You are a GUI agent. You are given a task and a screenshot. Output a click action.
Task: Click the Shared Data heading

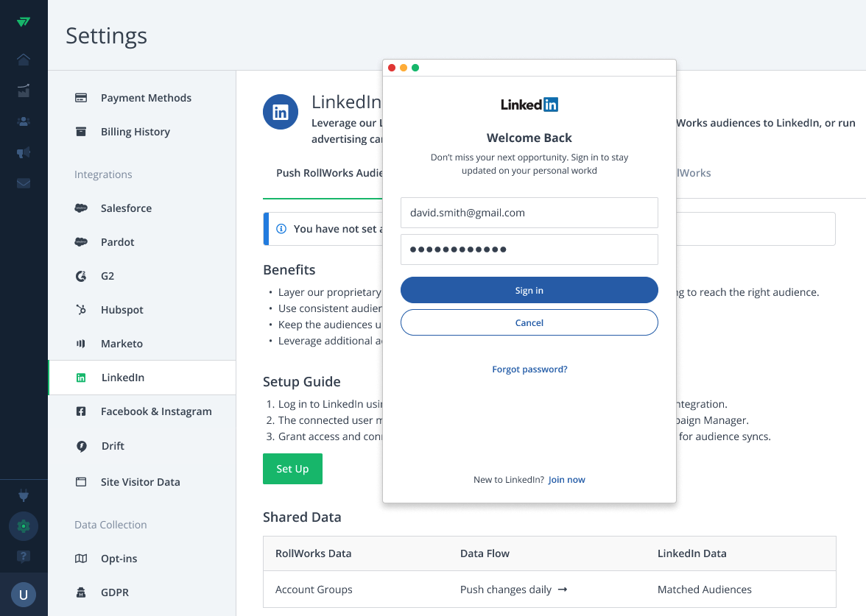[x=302, y=517]
